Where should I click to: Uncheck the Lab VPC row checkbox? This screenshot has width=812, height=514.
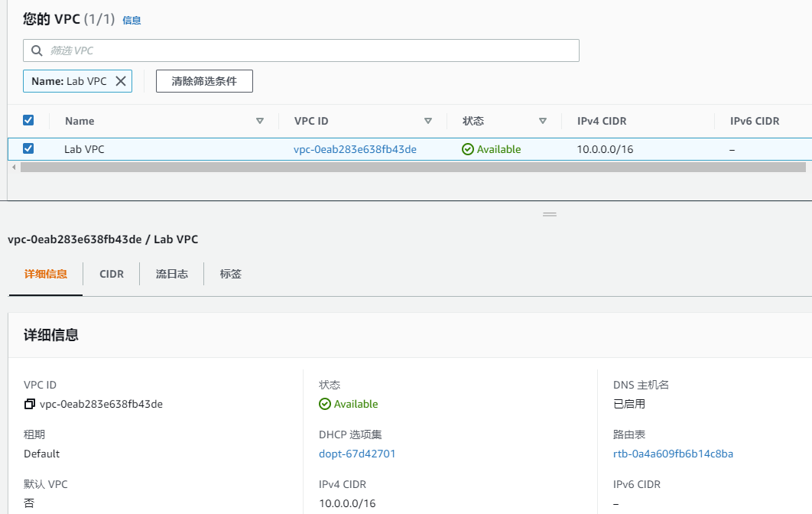28,148
